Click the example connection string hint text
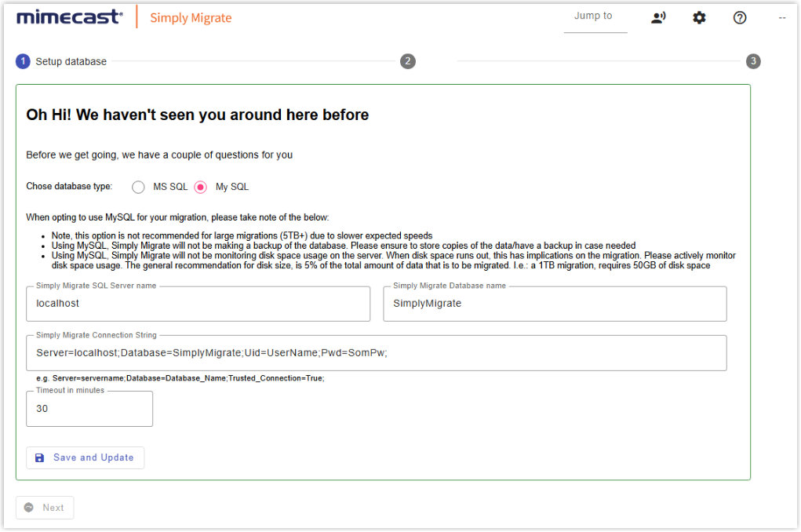The height and width of the screenshot is (532, 801). [x=180, y=378]
